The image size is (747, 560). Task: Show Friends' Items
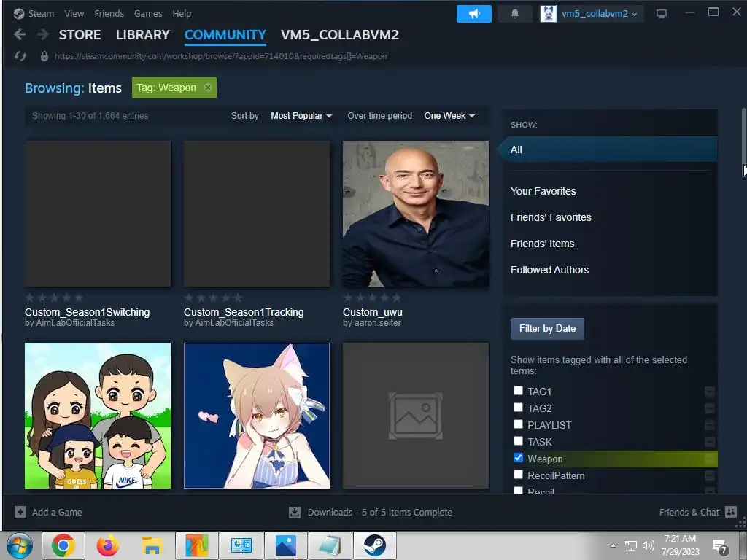542,244
